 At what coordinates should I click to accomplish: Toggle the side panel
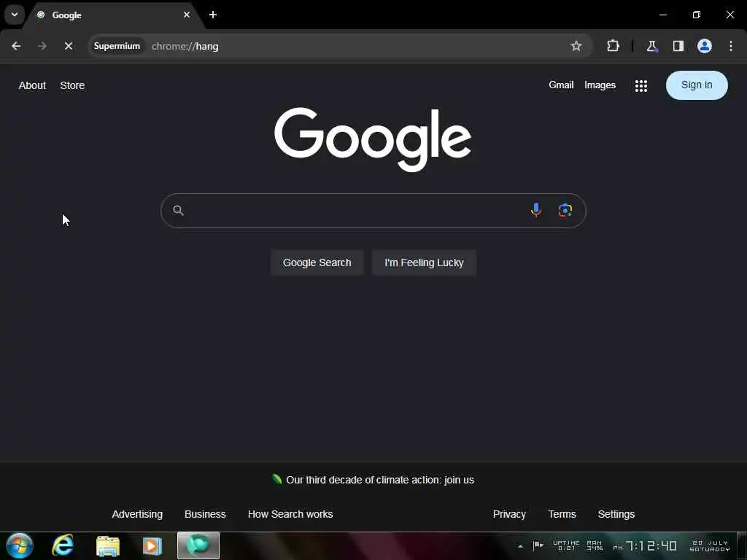(678, 46)
